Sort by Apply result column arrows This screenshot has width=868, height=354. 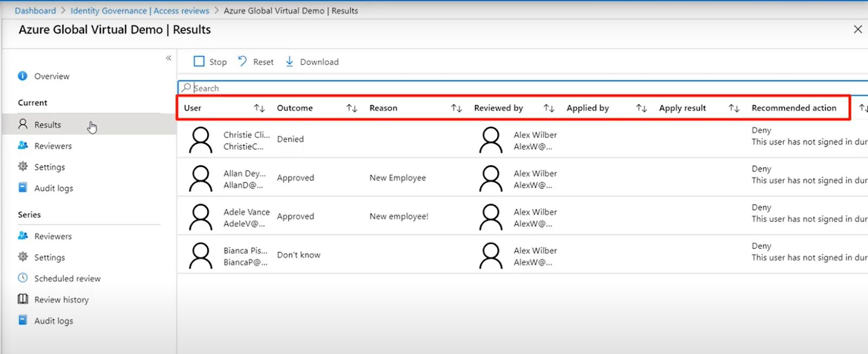tap(733, 108)
